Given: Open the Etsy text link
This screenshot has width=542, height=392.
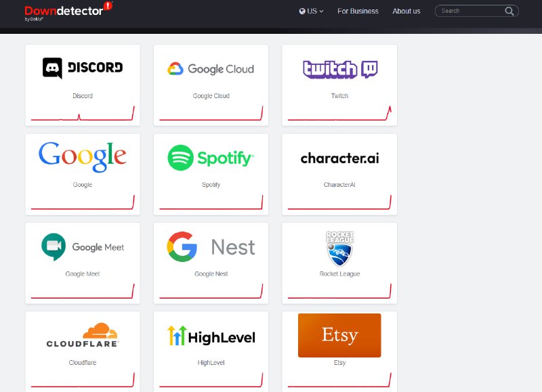Looking at the screenshot, I should [339, 363].
